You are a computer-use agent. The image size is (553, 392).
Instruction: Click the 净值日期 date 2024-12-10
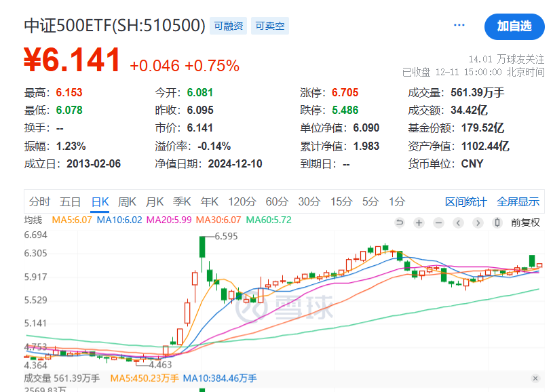coord(235,164)
